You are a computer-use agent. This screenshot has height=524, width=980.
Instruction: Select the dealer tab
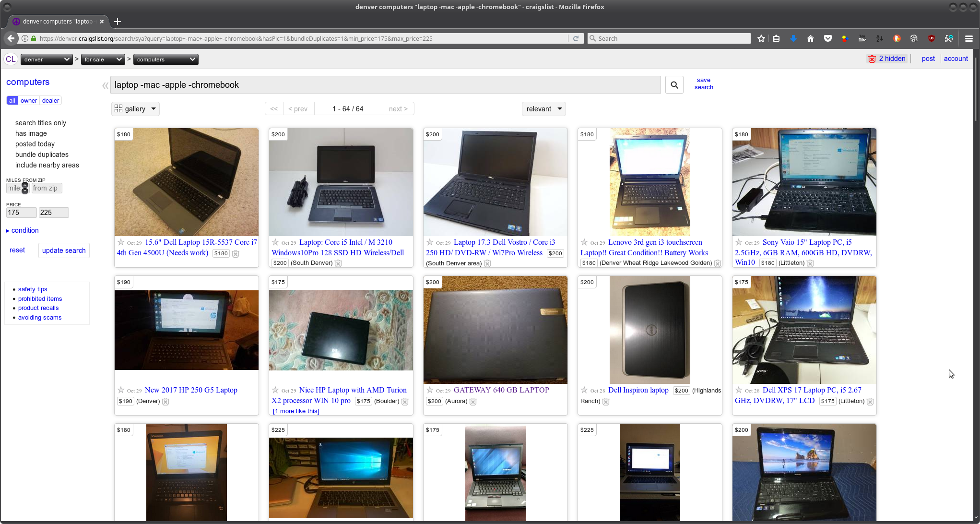[x=50, y=100]
